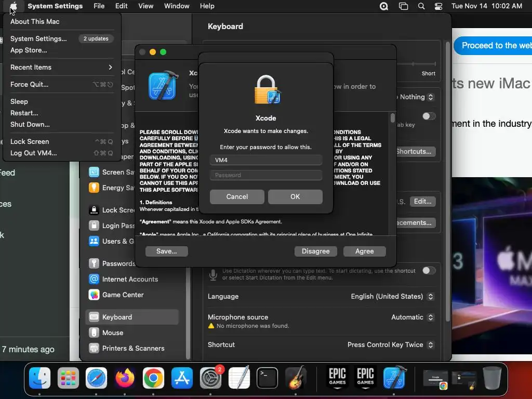Click the VM4 username field
The image size is (532, 399).
click(265, 160)
